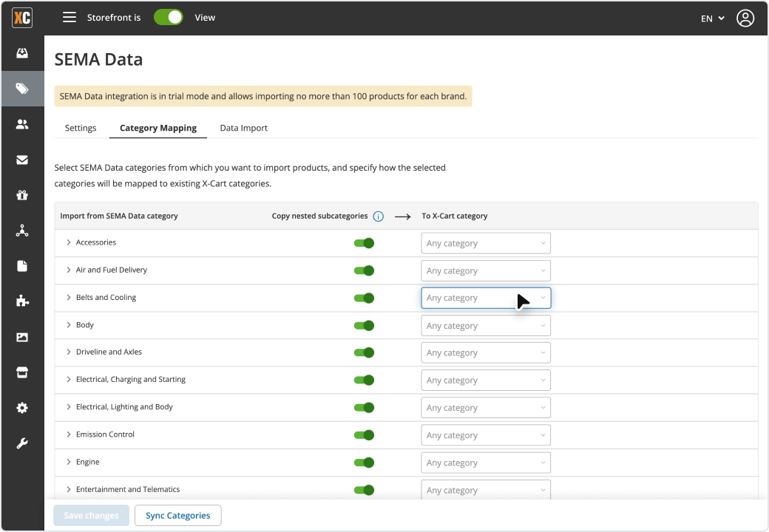
Task: Switch to the Settings tab
Action: coord(81,128)
